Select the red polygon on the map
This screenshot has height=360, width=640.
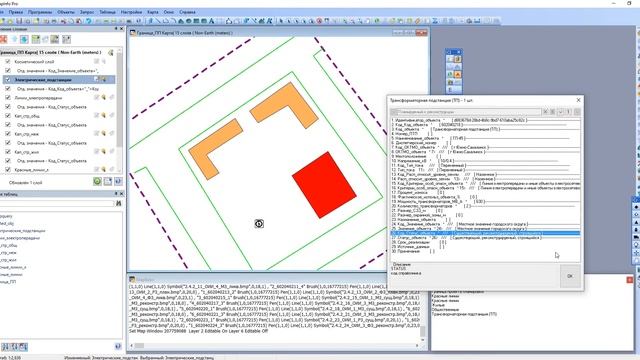pos(324,185)
